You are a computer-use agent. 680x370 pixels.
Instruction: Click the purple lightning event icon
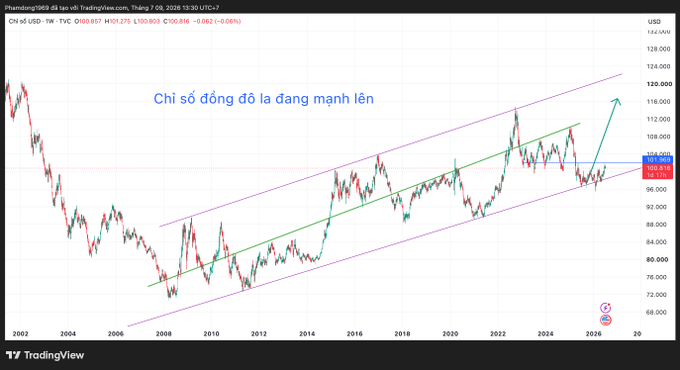coord(605,308)
